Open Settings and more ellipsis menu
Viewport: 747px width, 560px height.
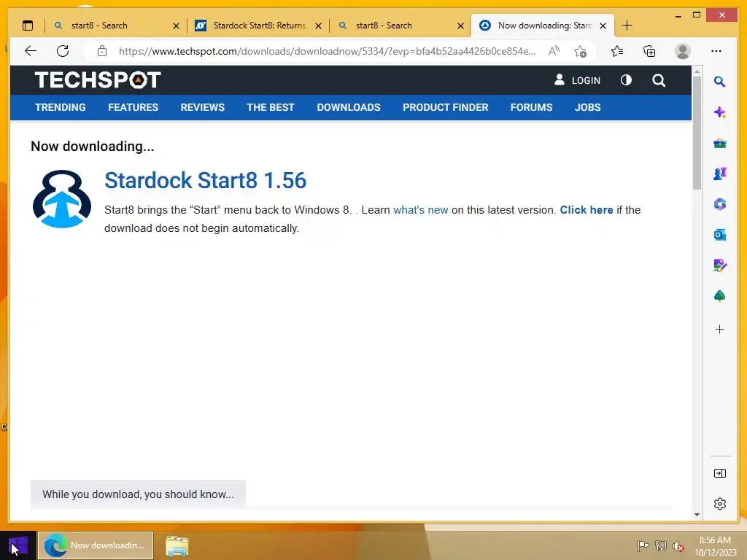[x=716, y=51]
